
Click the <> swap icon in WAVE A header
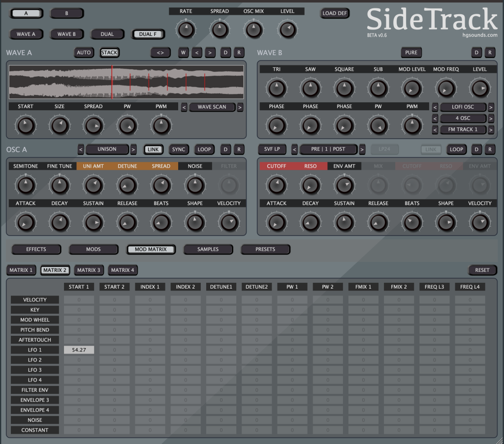[x=161, y=53]
